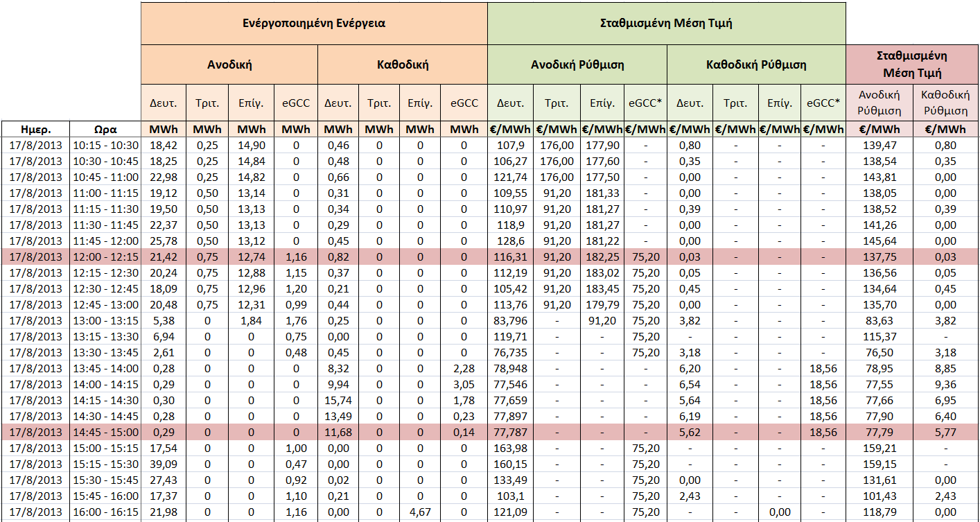Select the orange 'Ανοδική' subheader cell

click(x=229, y=65)
